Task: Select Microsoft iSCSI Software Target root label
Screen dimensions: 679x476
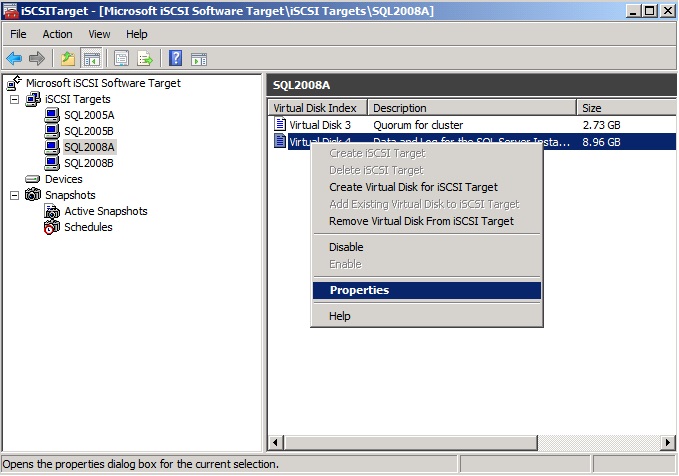Action: 103,83
